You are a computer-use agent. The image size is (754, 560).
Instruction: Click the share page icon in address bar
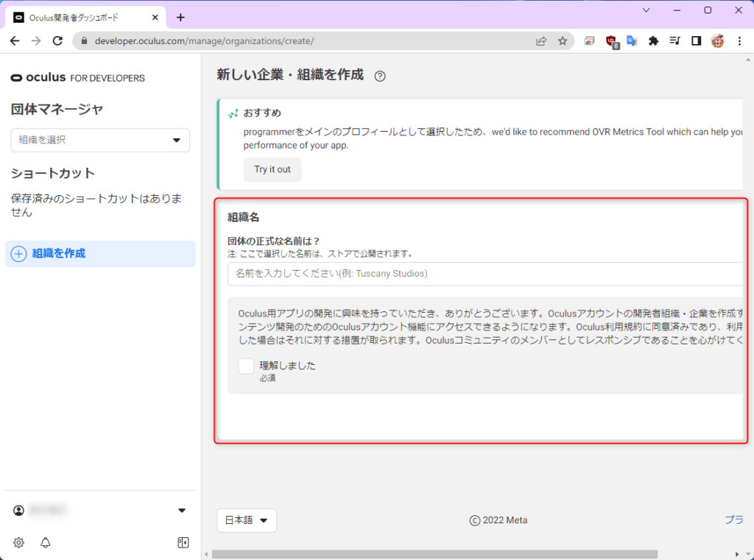coord(541,41)
